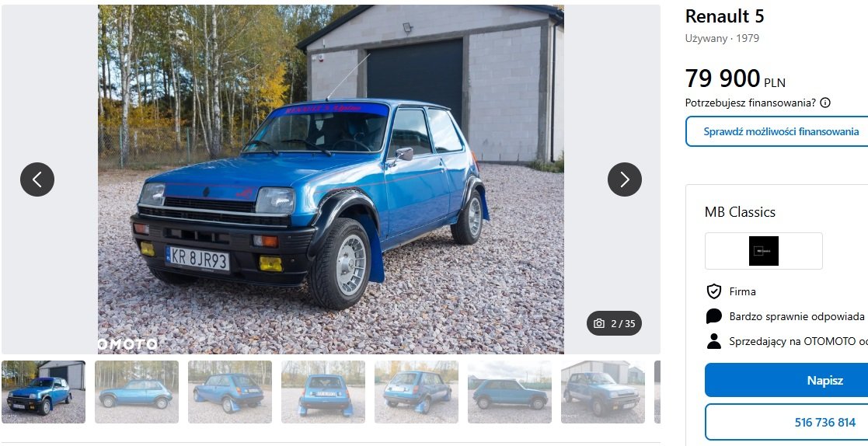The image size is (868, 446).
Task: Select first thumbnail of car front view
Action: pos(44,392)
